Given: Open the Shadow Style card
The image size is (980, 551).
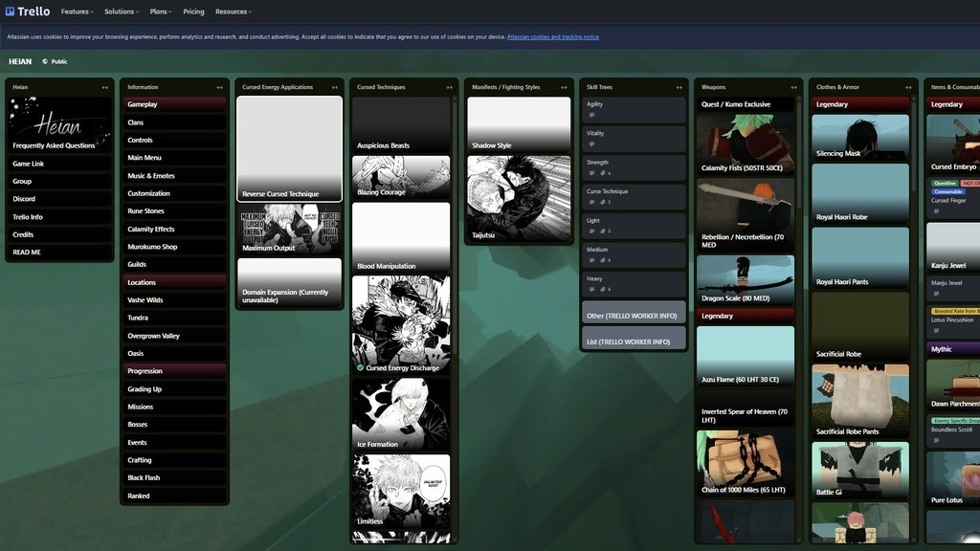Looking at the screenshot, I should (519, 124).
